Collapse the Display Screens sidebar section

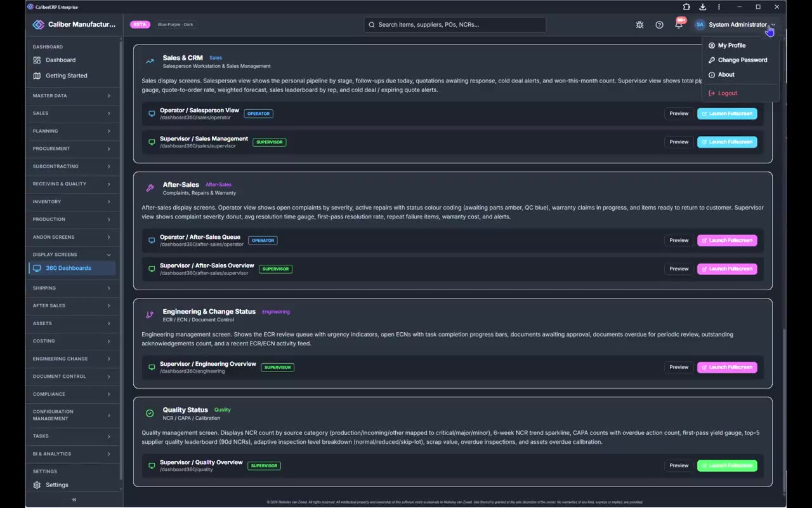coord(72,255)
